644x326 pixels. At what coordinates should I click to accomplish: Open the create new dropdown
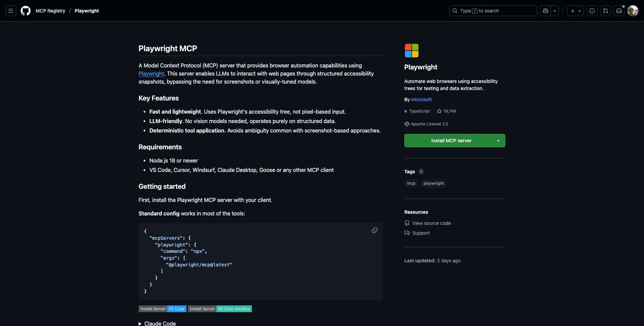575,11
